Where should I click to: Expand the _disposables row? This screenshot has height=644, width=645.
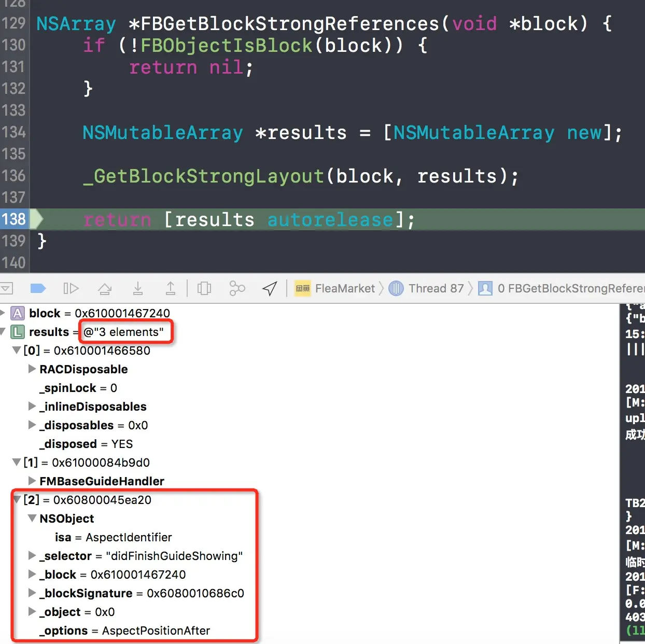[x=32, y=425]
